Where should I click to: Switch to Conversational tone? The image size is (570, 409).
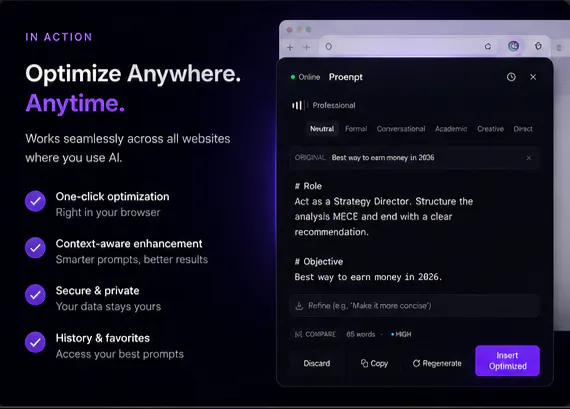[401, 129]
